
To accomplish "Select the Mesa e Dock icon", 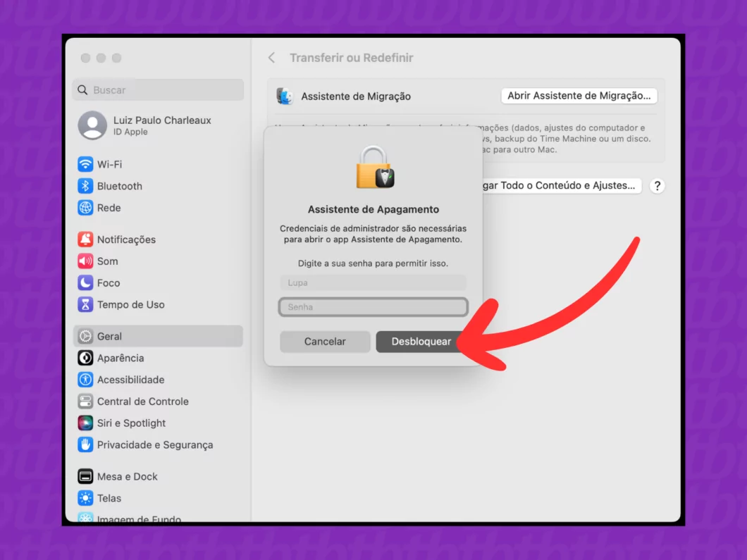I will pos(85,476).
